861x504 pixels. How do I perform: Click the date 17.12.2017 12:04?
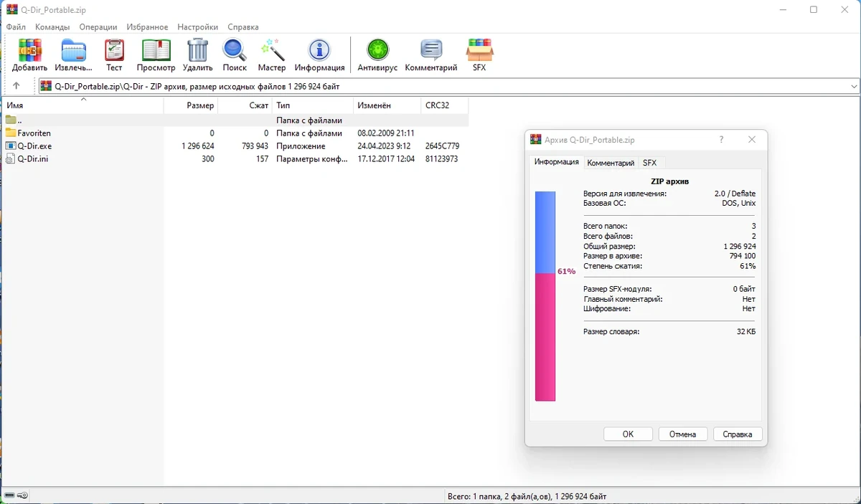point(386,159)
